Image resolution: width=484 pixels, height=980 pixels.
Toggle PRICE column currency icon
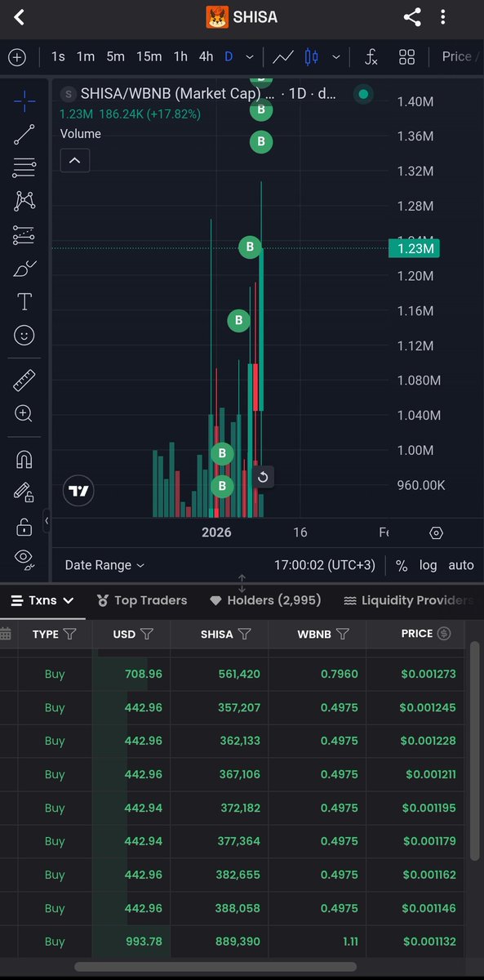tap(444, 634)
